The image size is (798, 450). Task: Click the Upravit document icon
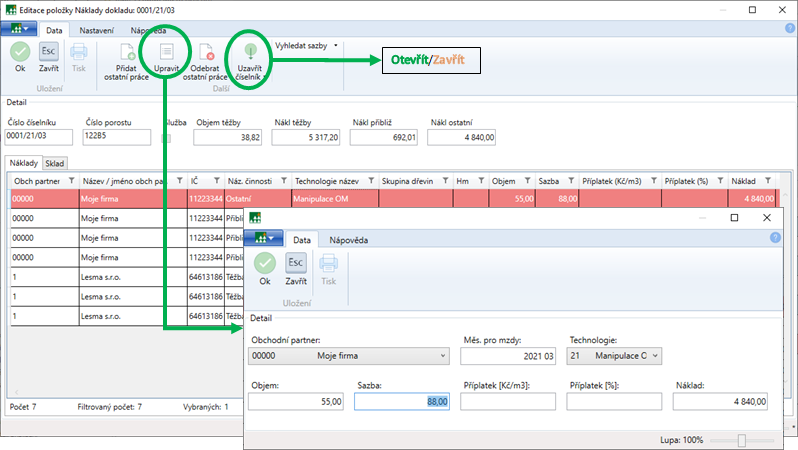coord(167,52)
